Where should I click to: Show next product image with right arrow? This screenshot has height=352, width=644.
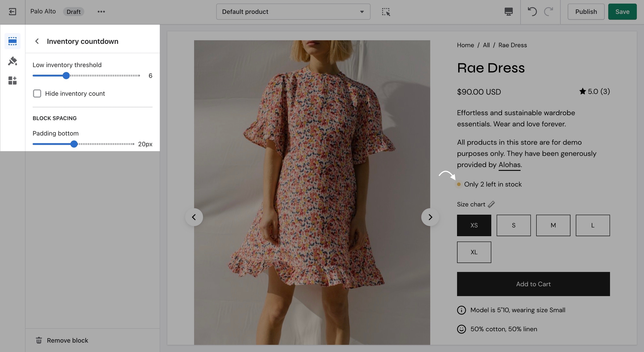(x=430, y=217)
